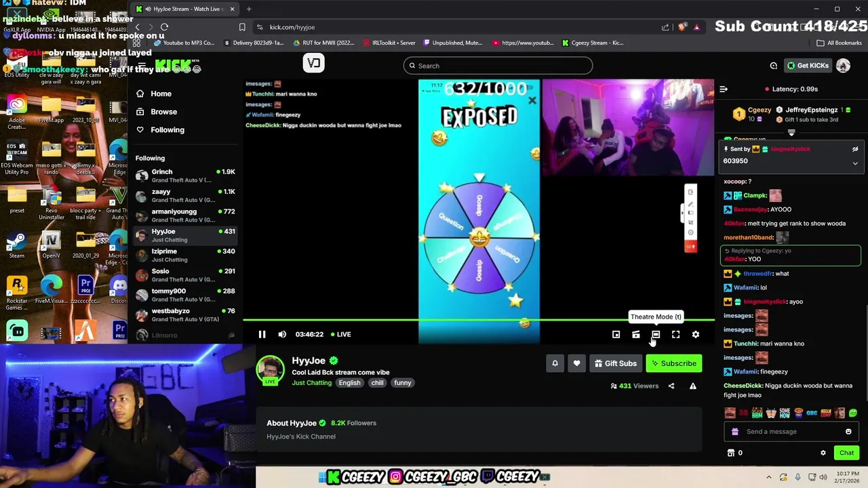868x488 pixels.
Task: Show hidden system tray icons chevron
Action: [768, 477]
